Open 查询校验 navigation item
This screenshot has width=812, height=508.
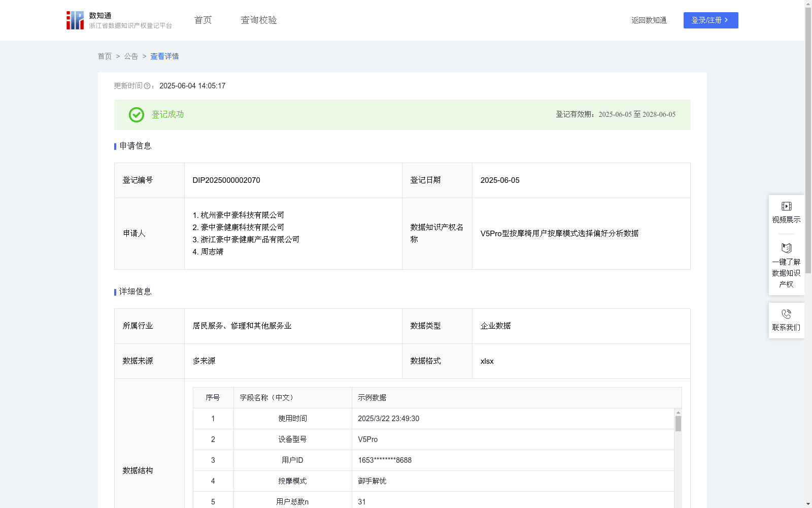tap(259, 20)
